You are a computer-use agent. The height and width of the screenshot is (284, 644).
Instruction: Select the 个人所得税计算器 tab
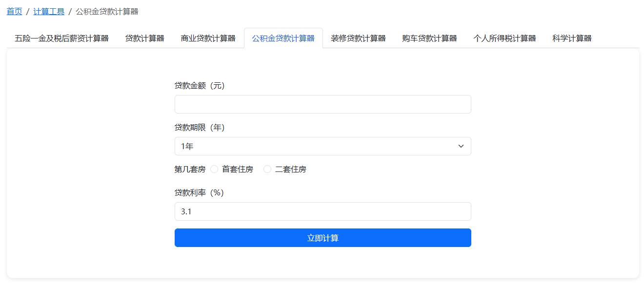(504, 38)
